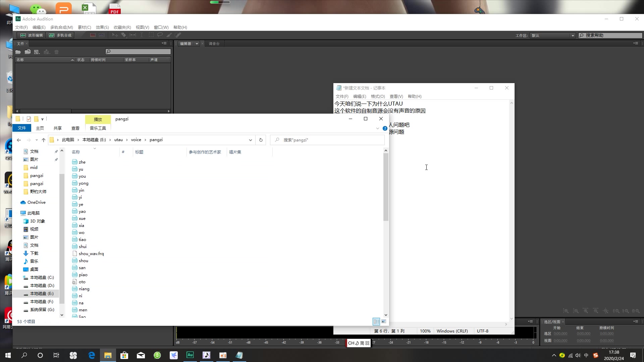The height and width of the screenshot is (362, 644).
Task: Click the 调音台 (Mixer) panel icon
Action: click(x=215, y=43)
